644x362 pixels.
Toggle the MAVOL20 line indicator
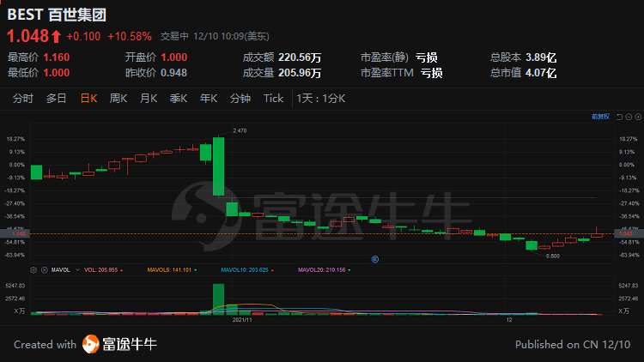[324, 270]
